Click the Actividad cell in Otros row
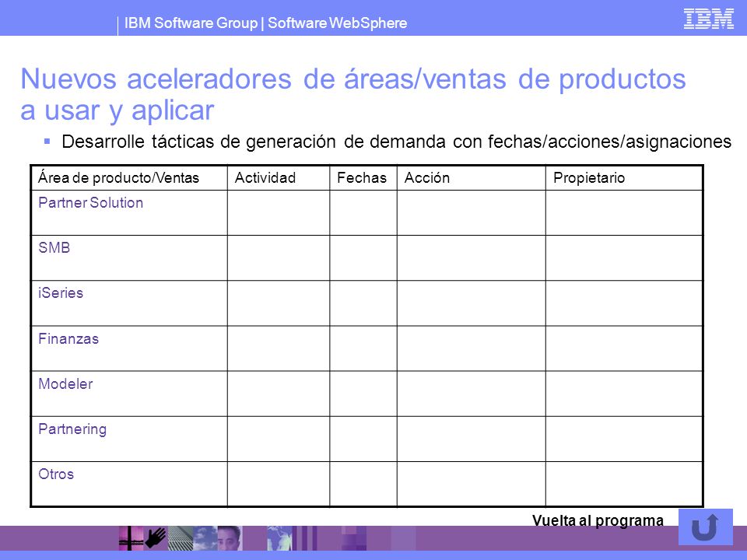 tap(279, 484)
